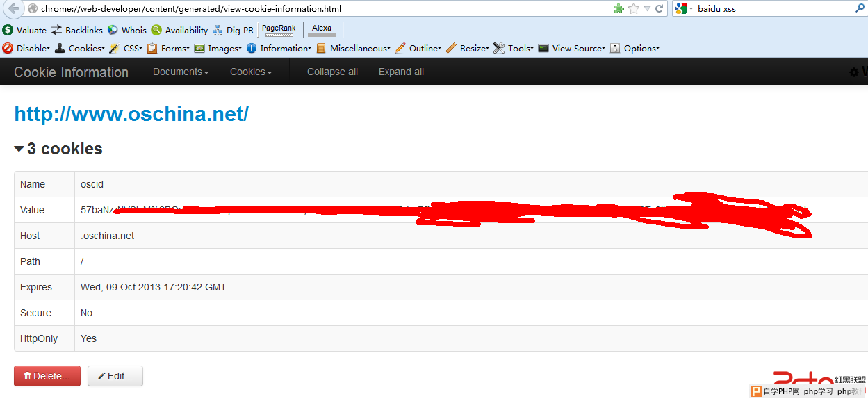
Task: Bookmark page with the star icon
Action: (633, 9)
